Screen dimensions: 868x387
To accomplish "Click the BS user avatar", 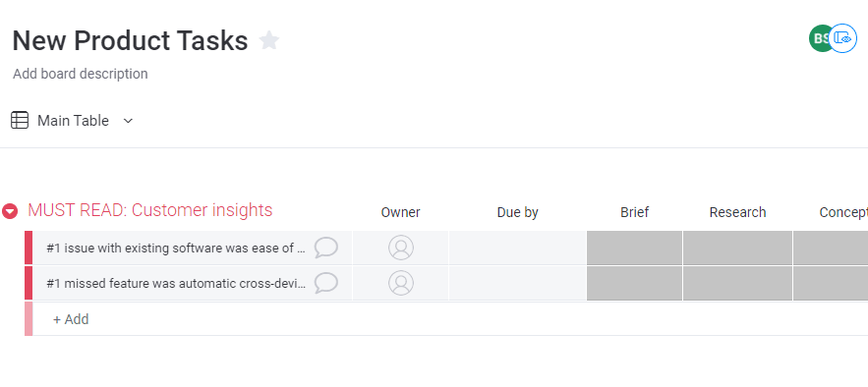I will (821, 38).
